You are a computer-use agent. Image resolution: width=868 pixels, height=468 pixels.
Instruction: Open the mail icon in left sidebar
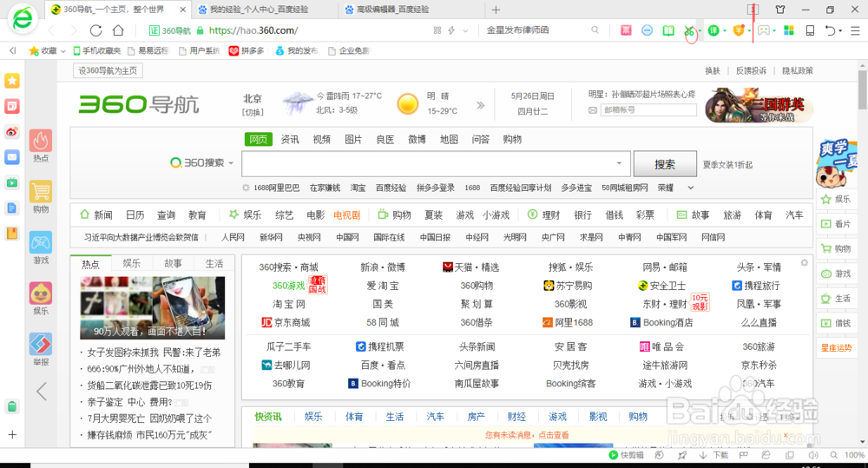[12, 157]
